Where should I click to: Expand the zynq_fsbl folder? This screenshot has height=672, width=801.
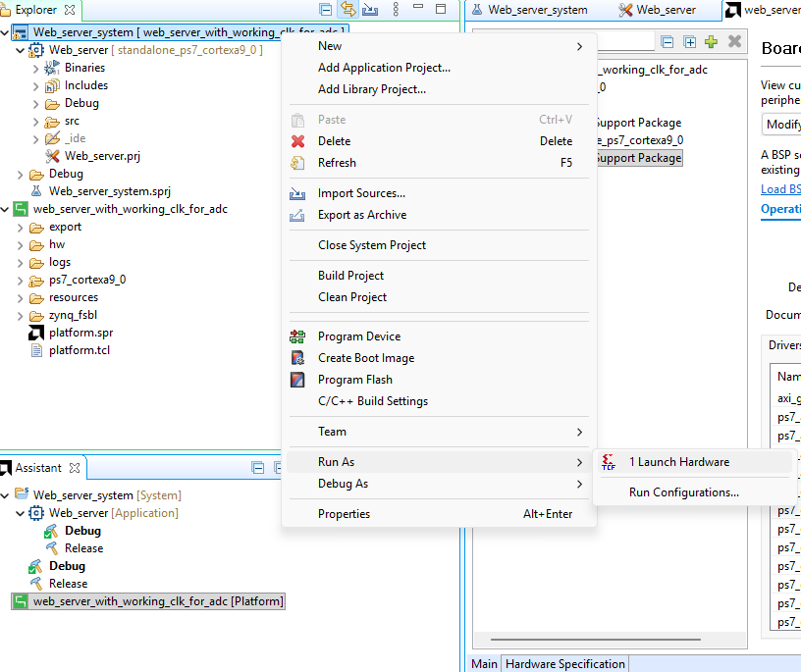22,315
